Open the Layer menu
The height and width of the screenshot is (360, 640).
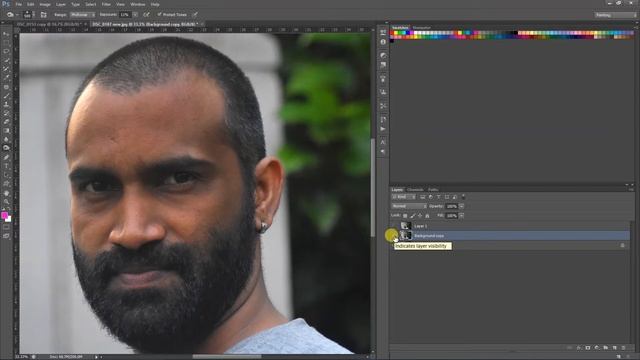click(x=61, y=4)
